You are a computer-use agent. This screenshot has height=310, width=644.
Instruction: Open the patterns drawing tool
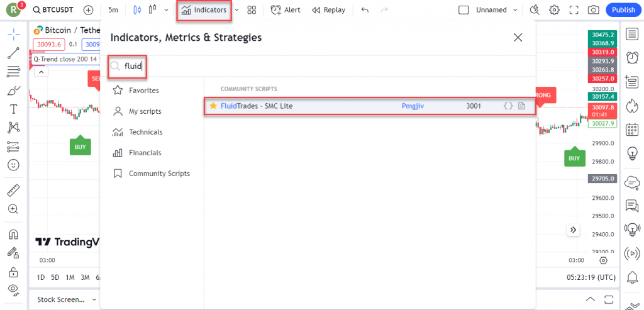pos(14,128)
